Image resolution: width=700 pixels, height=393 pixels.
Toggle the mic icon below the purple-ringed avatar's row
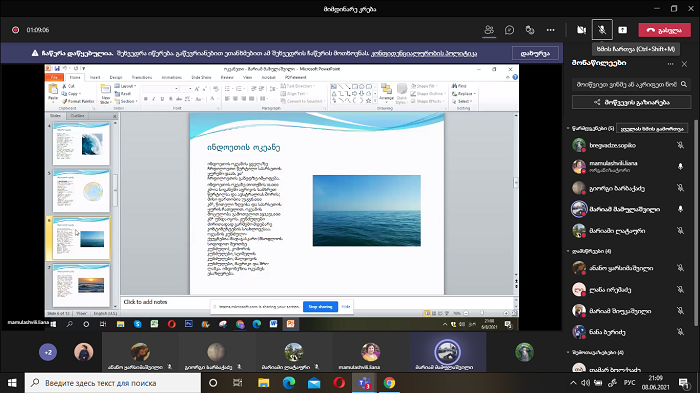pos(680,231)
